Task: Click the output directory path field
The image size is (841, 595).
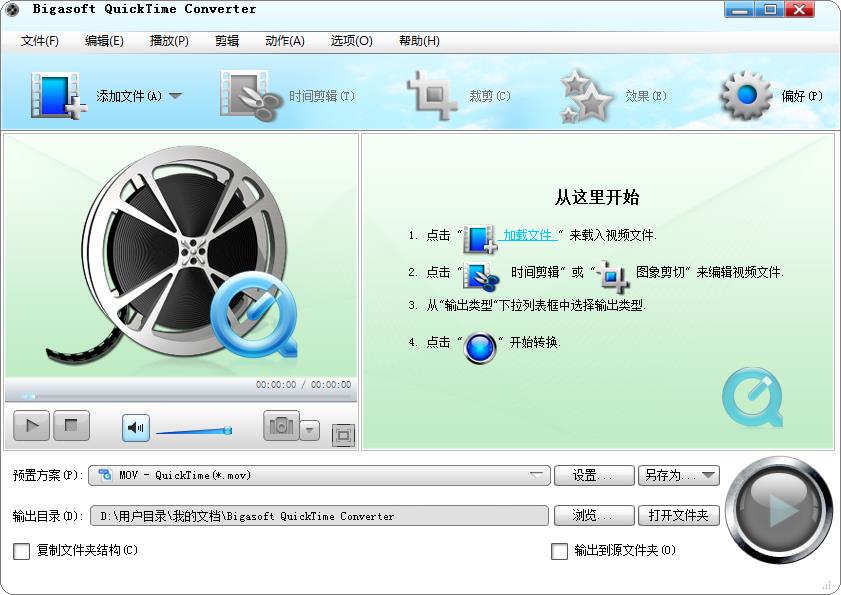Action: [x=320, y=515]
